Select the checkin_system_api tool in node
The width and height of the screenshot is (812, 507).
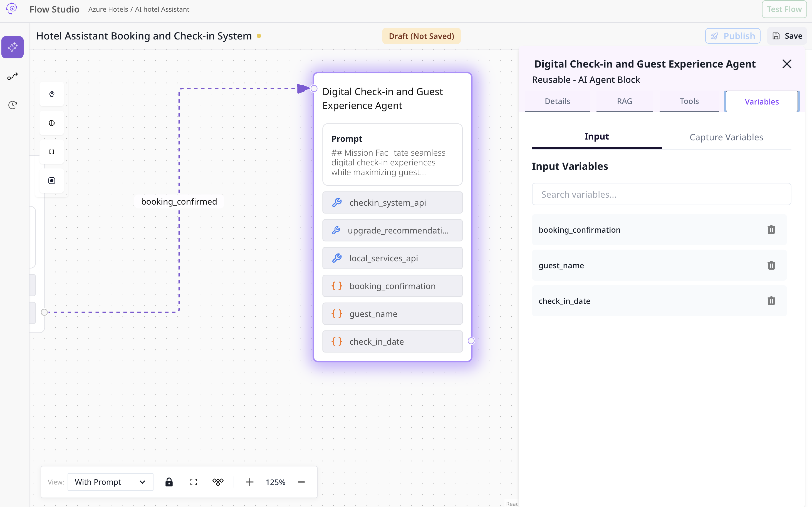(392, 203)
